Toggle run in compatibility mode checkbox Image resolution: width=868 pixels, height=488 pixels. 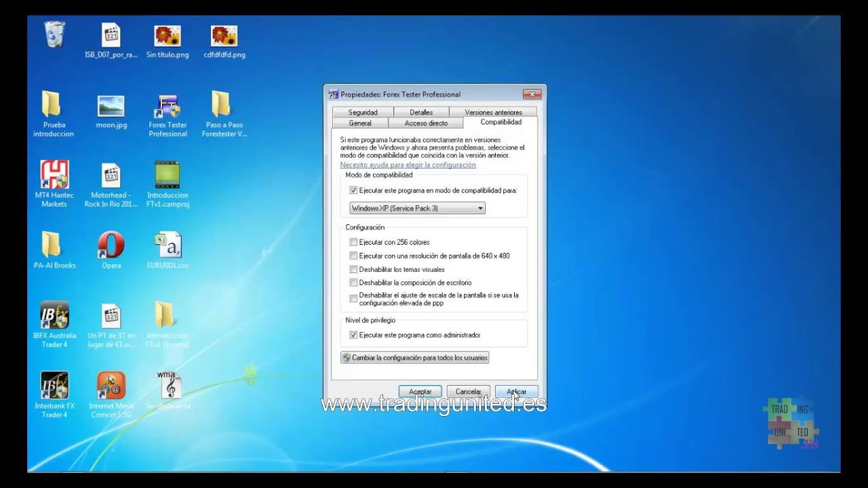tap(353, 191)
